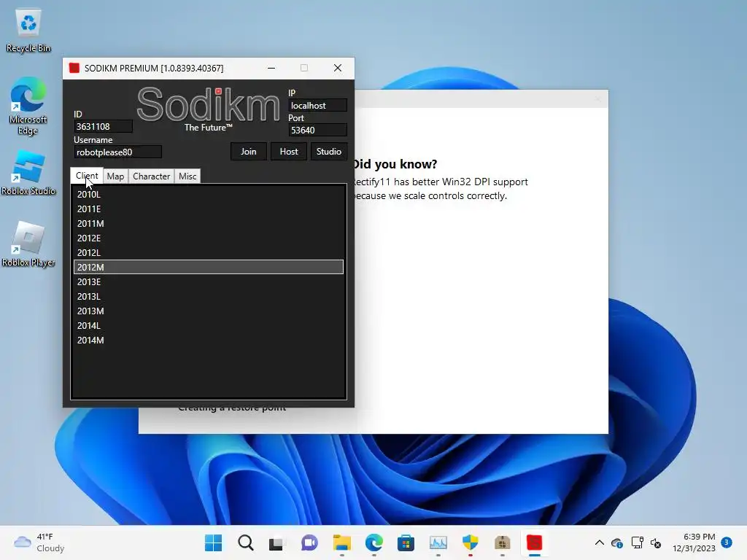Select the 2014M client
The height and width of the screenshot is (560, 747).
(x=209, y=340)
